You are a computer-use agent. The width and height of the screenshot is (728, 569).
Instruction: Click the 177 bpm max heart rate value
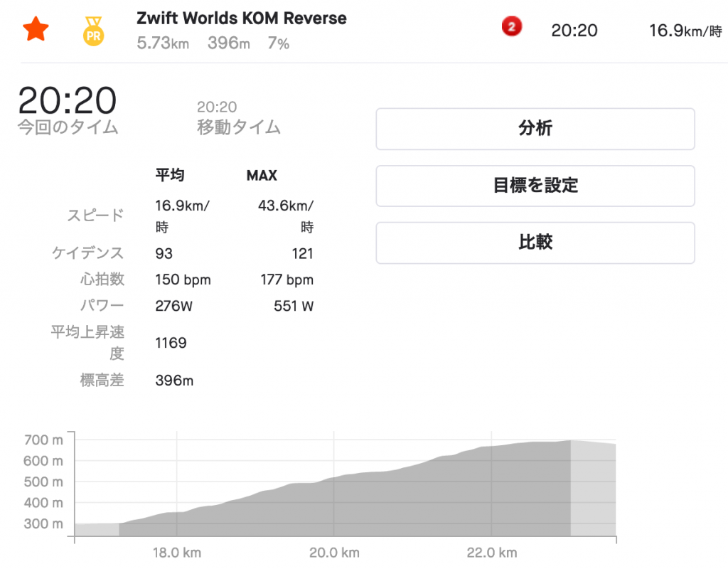coord(287,280)
